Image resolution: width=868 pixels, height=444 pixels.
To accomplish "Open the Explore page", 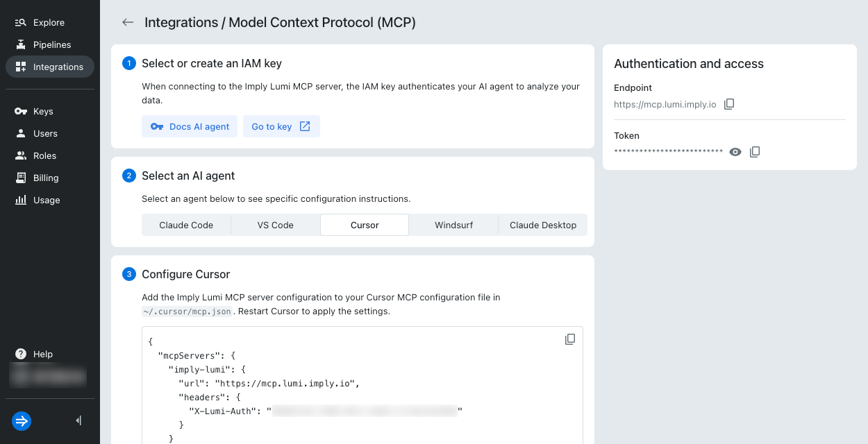I will 49,22.
